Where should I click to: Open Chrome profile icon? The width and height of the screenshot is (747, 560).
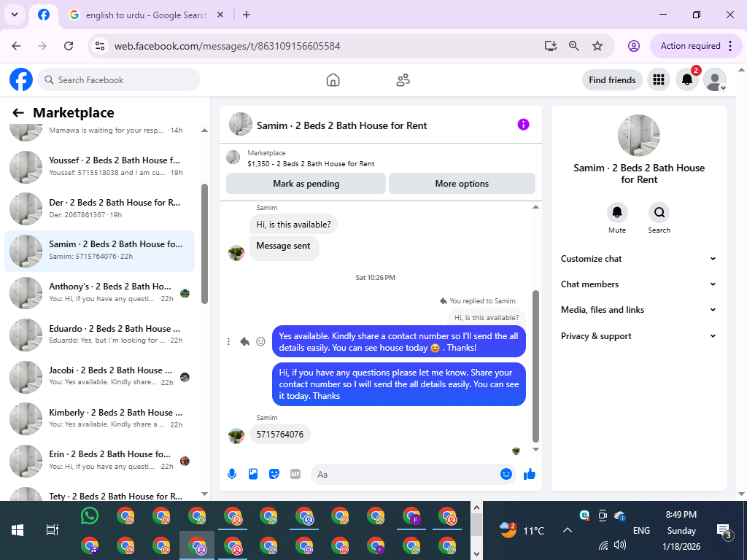[634, 46]
